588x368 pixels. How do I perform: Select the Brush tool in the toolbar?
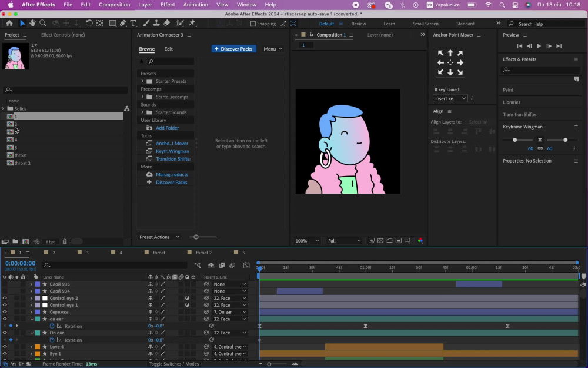tap(145, 23)
